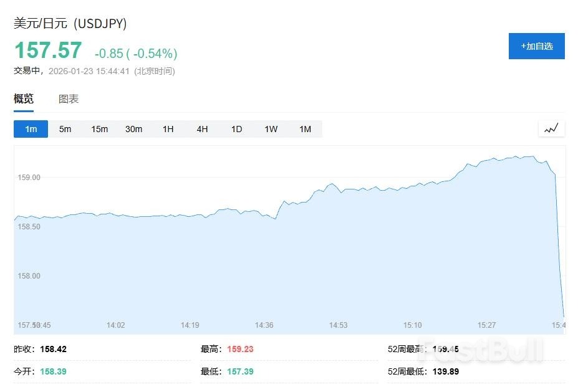This screenshot has height=392, width=578.
Task: Select the 5m timeframe
Action: tap(65, 129)
